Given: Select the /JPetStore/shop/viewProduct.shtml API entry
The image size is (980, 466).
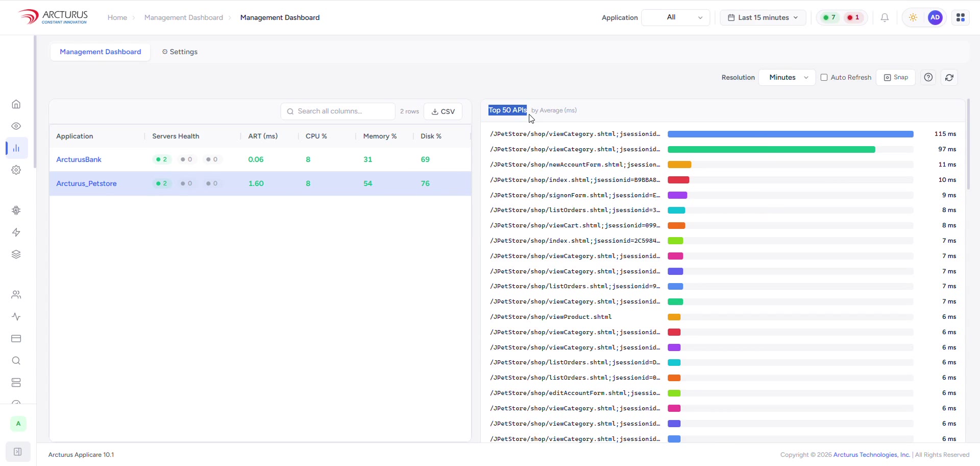Looking at the screenshot, I should point(551,317).
